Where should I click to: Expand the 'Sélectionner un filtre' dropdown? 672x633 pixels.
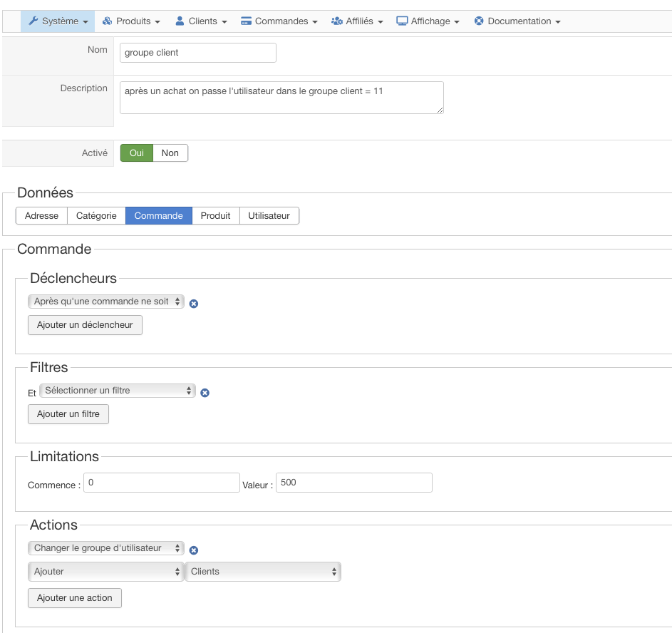point(118,391)
